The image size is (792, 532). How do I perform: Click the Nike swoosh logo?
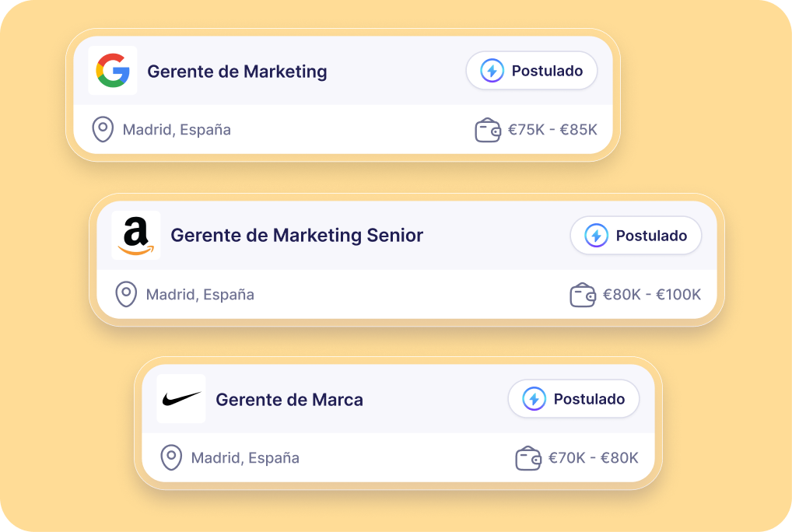(x=180, y=399)
